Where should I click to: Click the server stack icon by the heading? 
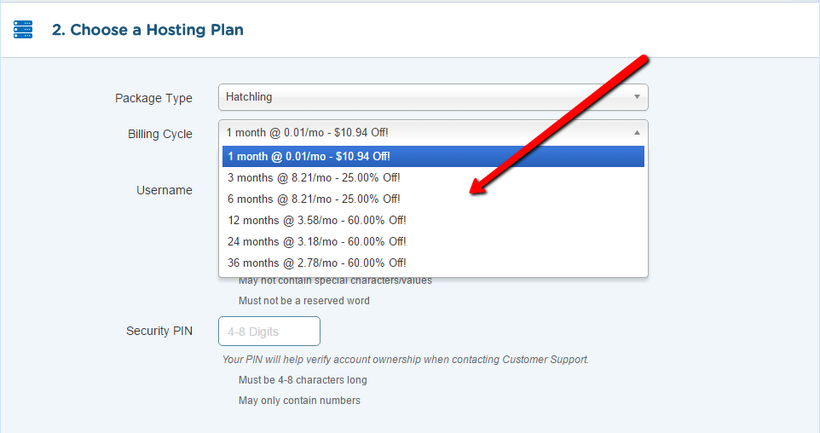coord(23,30)
